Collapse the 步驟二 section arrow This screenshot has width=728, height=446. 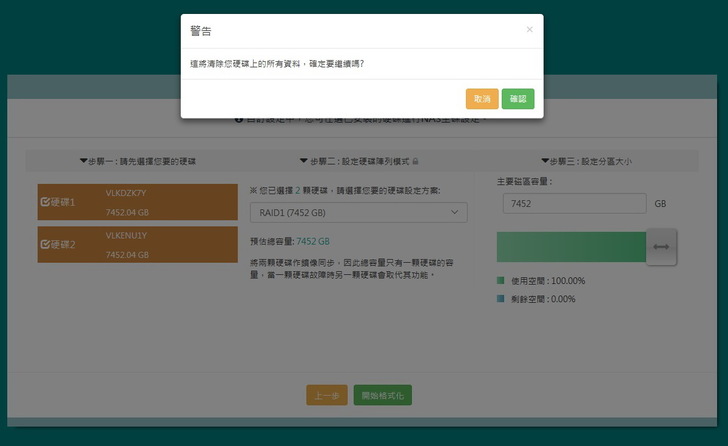coord(304,161)
